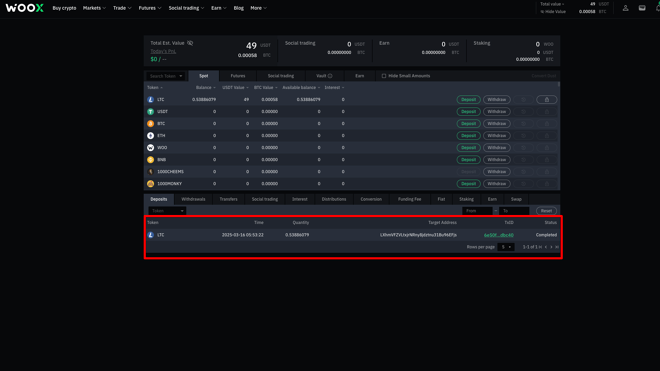Click the Vault info icon
The width and height of the screenshot is (660, 371).
pyautogui.click(x=330, y=76)
